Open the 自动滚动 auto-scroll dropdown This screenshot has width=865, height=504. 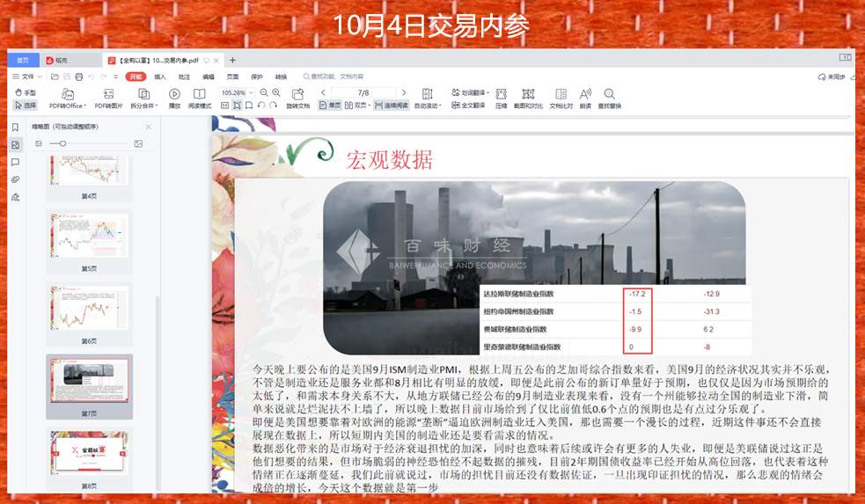(x=428, y=99)
